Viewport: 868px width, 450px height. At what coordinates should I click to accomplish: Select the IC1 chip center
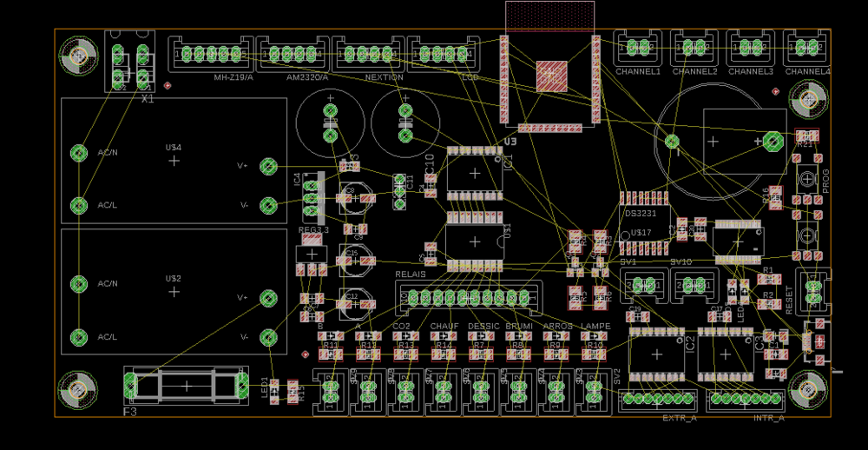coord(475,173)
